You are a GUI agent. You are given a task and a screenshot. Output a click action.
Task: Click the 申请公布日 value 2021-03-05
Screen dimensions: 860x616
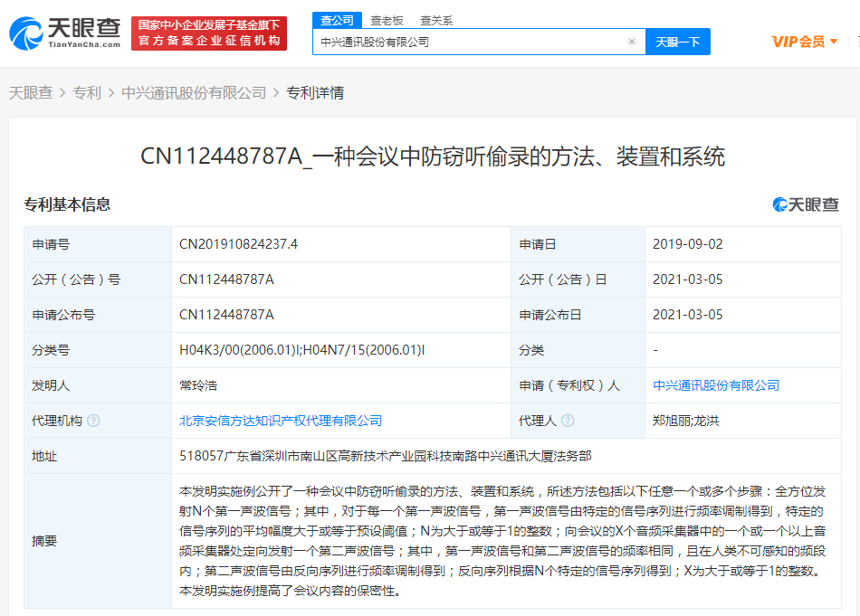pyautogui.click(x=688, y=315)
